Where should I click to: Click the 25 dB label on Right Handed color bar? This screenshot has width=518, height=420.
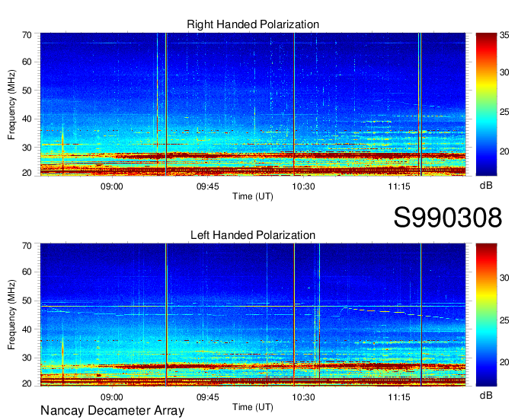click(504, 112)
